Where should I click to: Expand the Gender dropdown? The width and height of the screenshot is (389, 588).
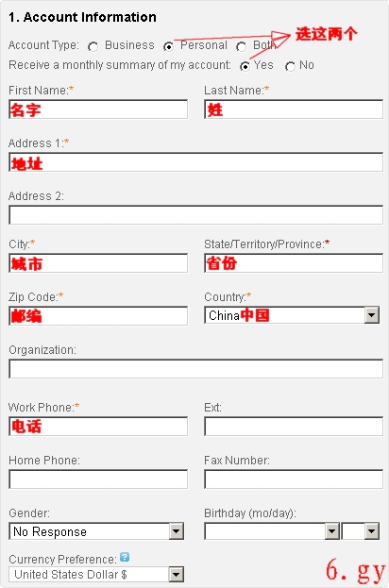click(96, 531)
